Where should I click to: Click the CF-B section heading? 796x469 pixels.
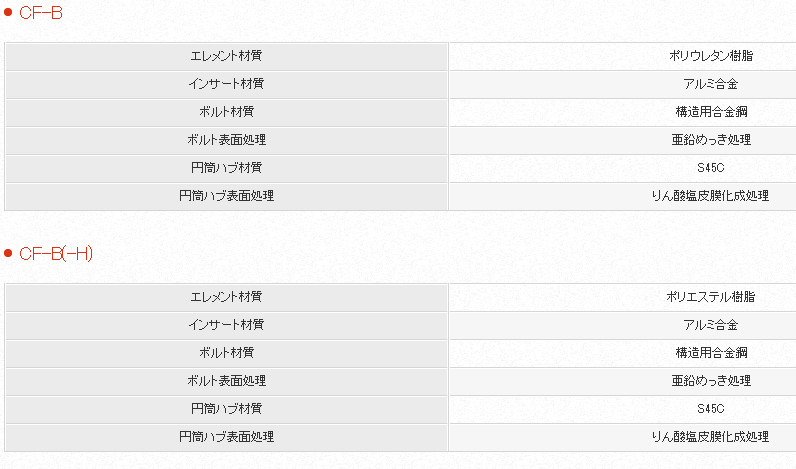tap(41, 12)
